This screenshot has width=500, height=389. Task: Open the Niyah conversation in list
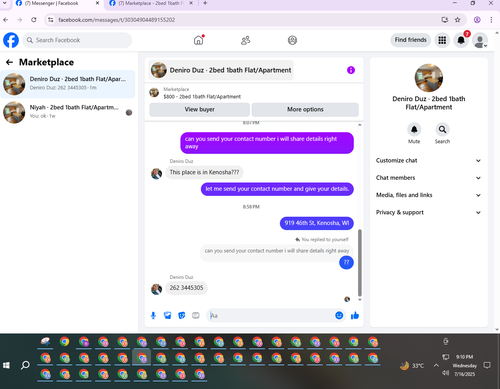68,112
